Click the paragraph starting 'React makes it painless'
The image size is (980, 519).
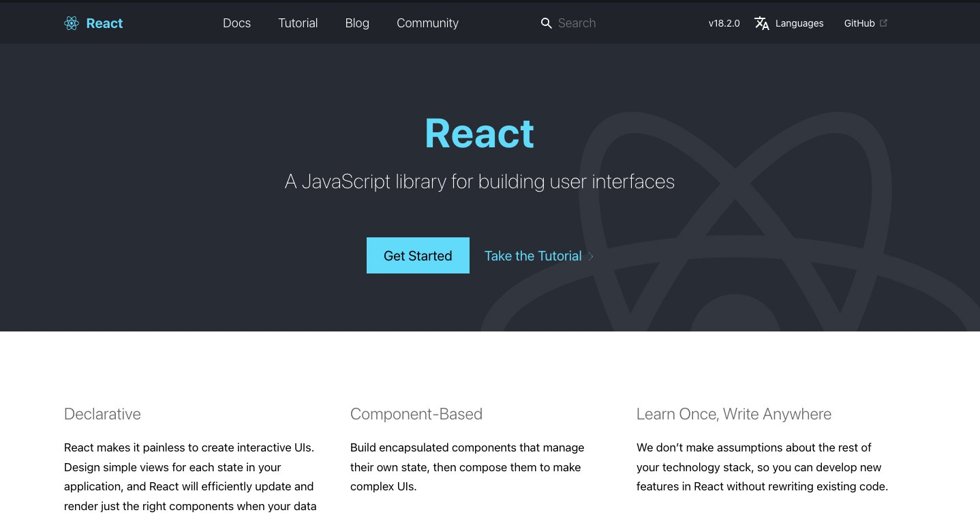[190, 477]
